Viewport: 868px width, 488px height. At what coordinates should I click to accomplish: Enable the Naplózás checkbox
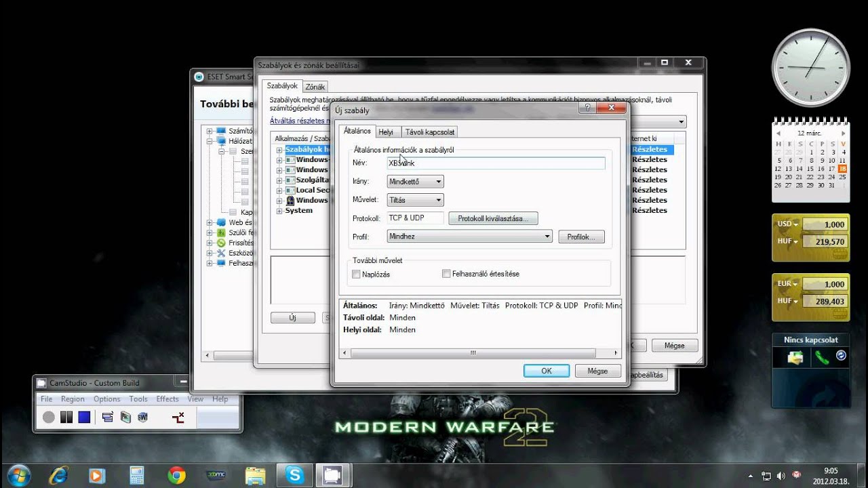click(357, 274)
